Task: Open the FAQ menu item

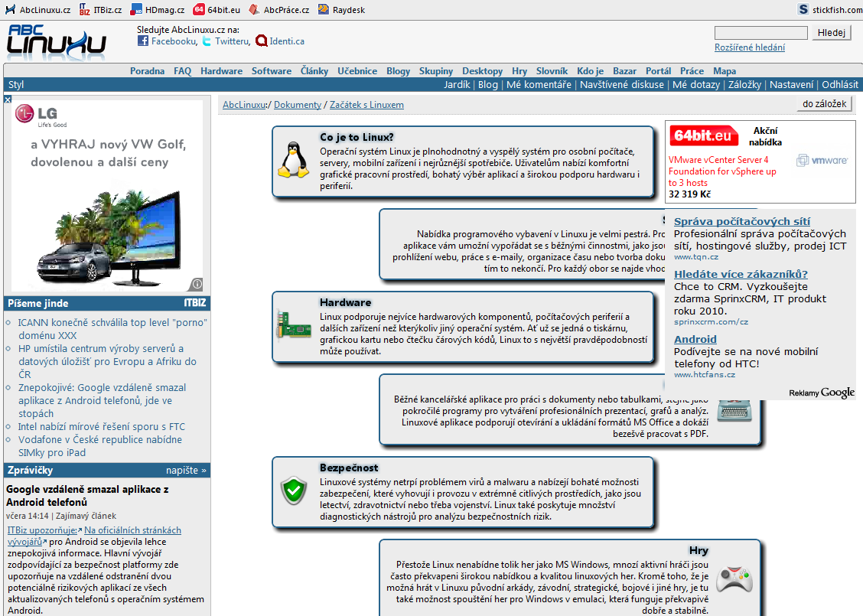Action: point(183,70)
